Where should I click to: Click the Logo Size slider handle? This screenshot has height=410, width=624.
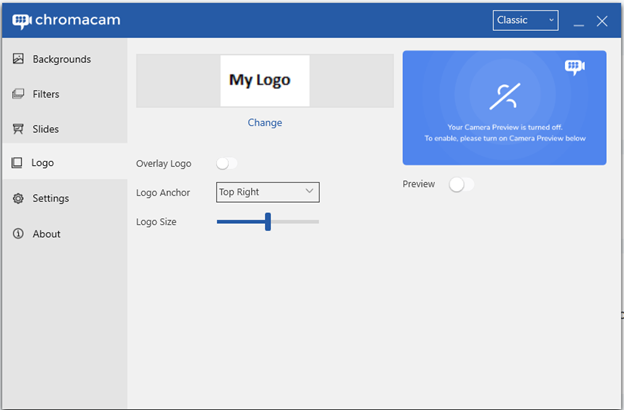click(x=268, y=222)
